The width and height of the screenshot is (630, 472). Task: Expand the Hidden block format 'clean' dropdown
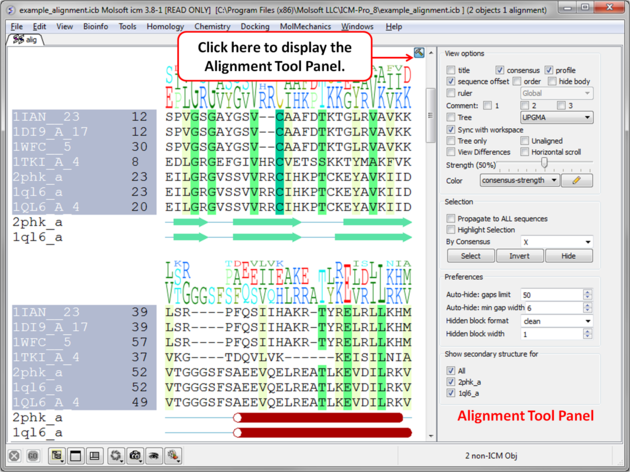click(x=556, y=321)
